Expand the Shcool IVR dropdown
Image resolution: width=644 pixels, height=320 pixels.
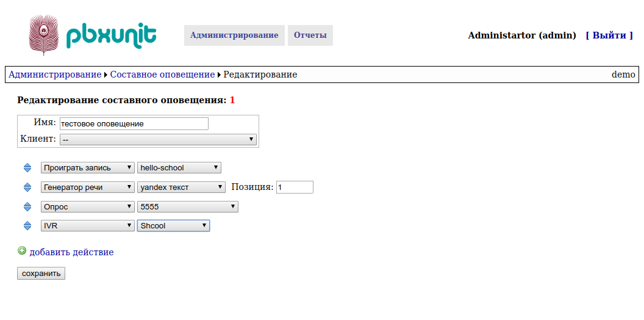point(173,225)
